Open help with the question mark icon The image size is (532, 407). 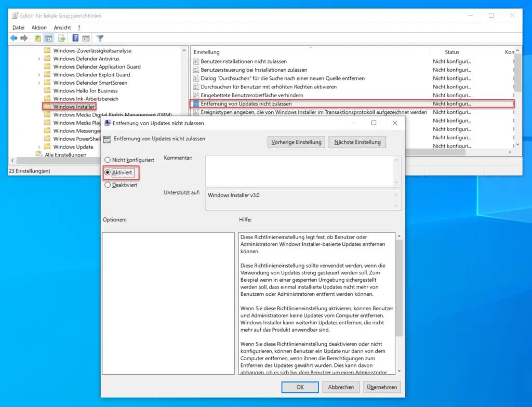[75, 38]
